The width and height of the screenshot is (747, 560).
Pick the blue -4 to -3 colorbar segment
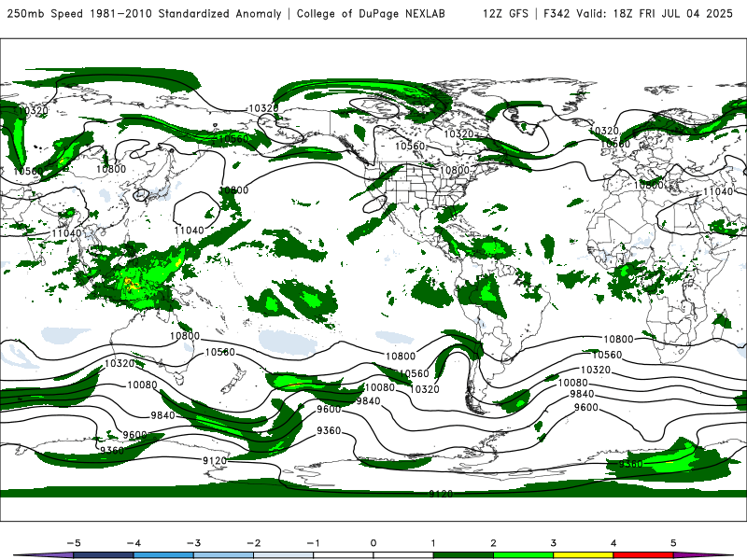click(x=163, y=555)
